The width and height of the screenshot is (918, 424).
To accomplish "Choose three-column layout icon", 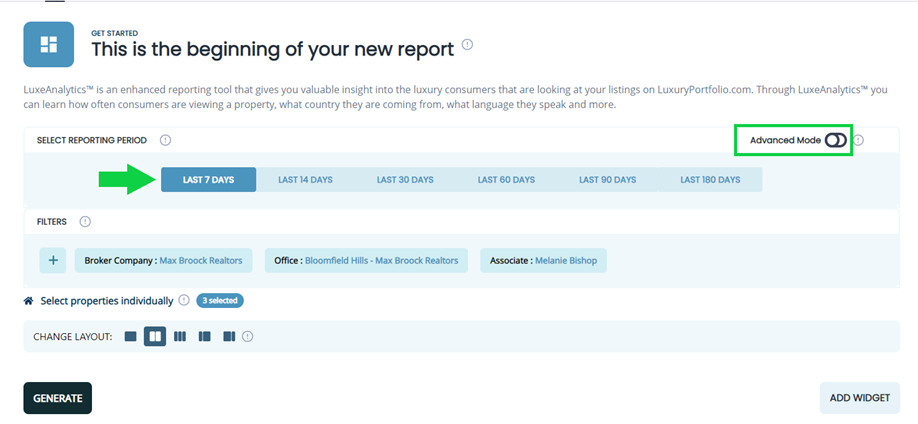I will 180,336.
